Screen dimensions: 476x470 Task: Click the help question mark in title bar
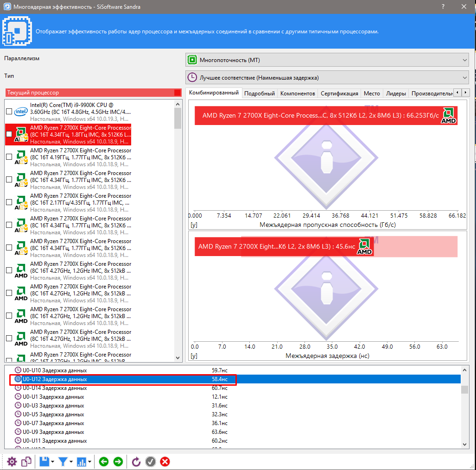(443, 6)
